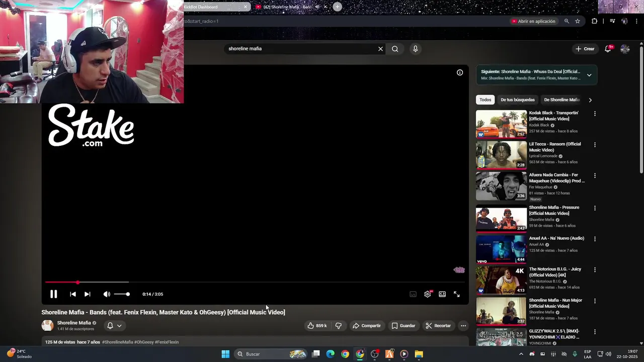Open more actions three-dot menu under the video

pyautogui.click(x=463, y=326)
